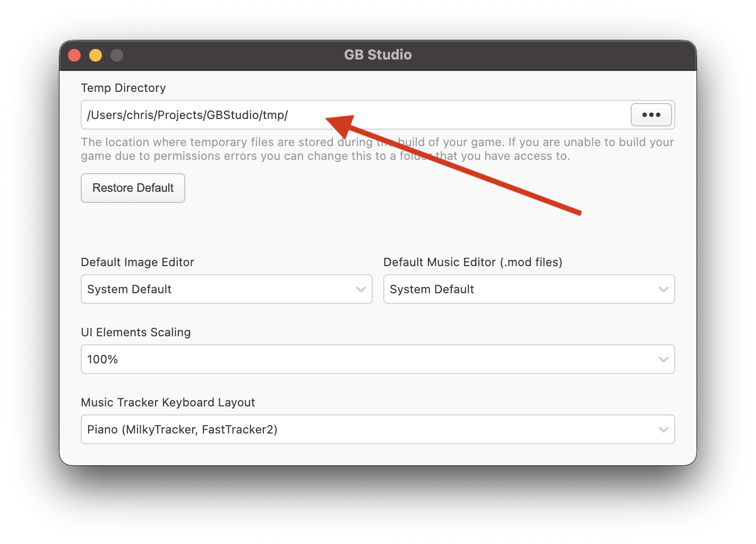Open the Music Tracker Keyboard Layout dropdown
Viewport: 756px width, 544px height.
click(378, 429)
